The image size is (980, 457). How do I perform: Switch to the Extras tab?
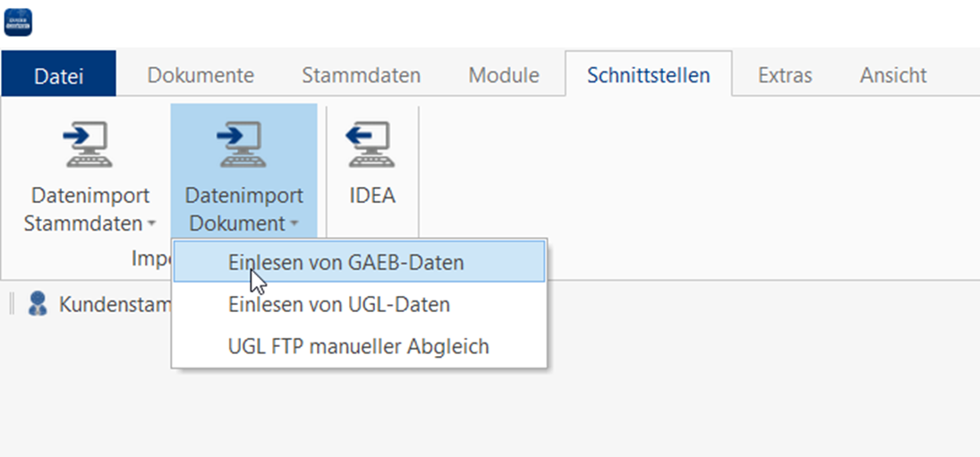click(x=785, y=75)
